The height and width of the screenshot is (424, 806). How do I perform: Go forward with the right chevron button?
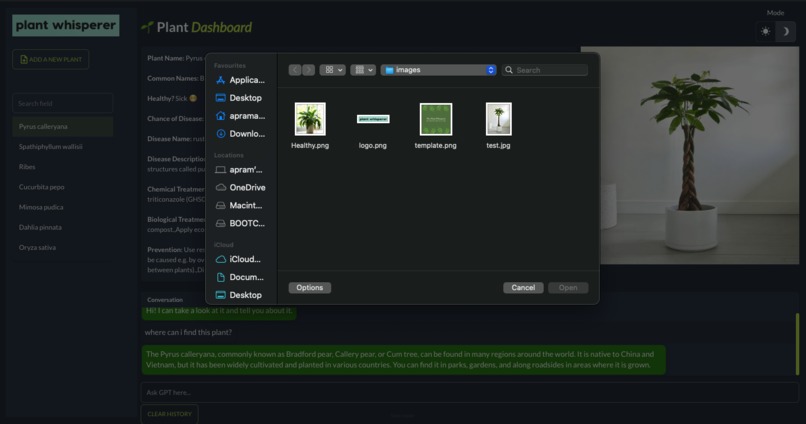click(x=308, y=70)
